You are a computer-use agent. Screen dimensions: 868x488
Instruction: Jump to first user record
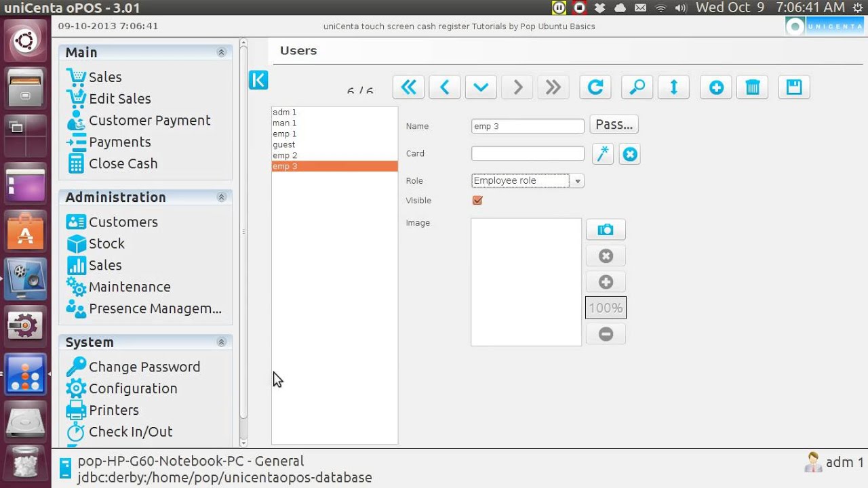[408, 87]
